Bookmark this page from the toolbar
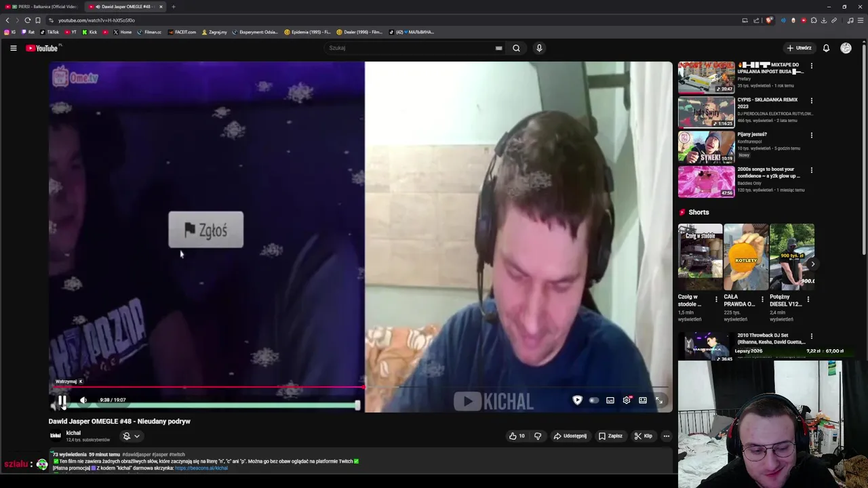This screenshot has width=868, height=488. coord(38,20)
